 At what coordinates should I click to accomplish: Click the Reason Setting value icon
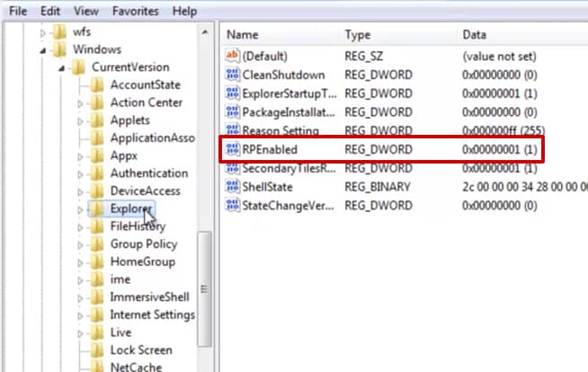(231, 131)
